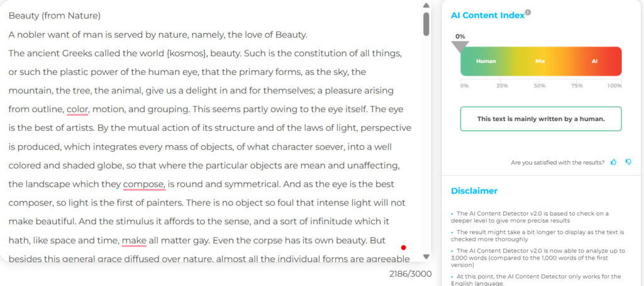Viewport: 644px width, 286px height.
Task: Click the gray 0% pointer marker
Action: click(x=460, y=47)
